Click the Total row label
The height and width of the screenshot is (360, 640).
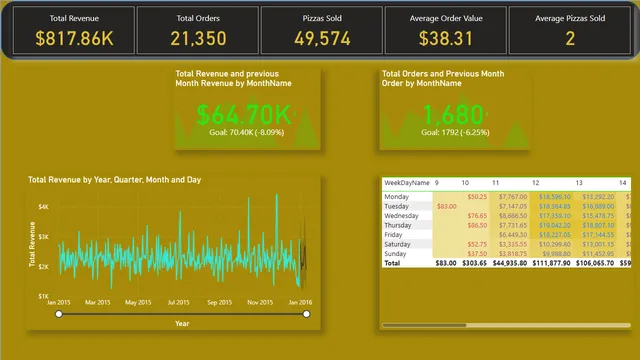[x=392, y=263]
